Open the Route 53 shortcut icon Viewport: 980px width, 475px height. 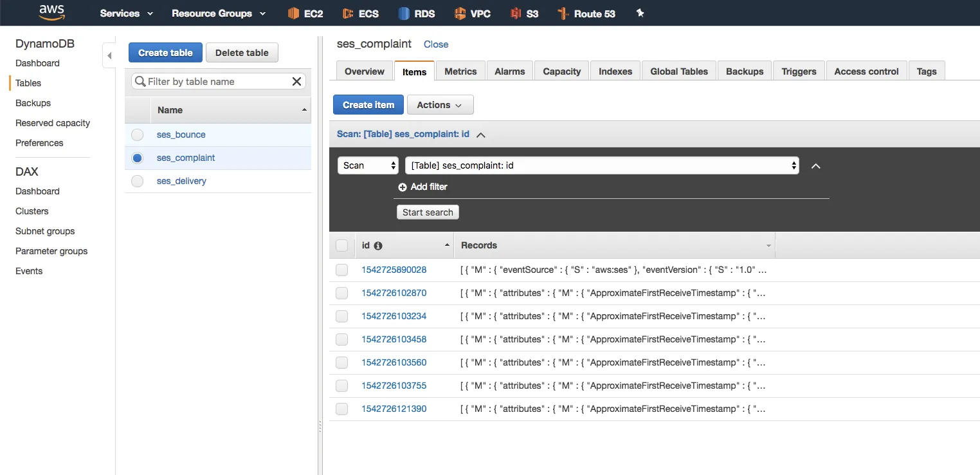(x=563, y=14)
